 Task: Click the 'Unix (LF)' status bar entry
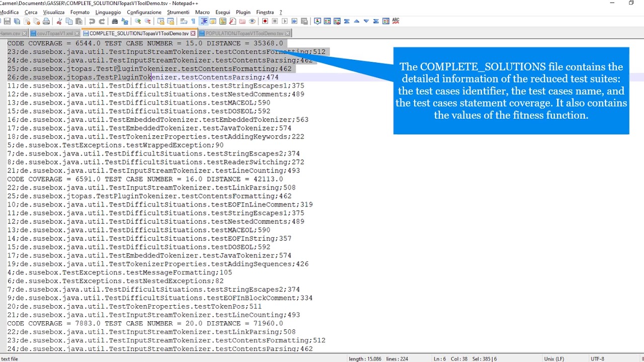554,358
